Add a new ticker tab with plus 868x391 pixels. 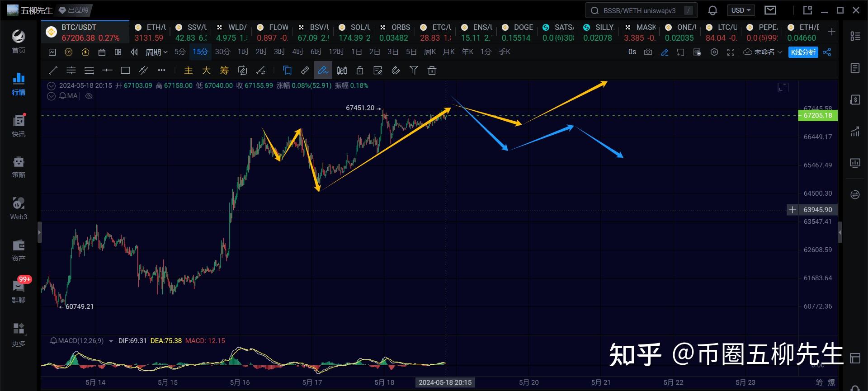(x=831, y=32)
